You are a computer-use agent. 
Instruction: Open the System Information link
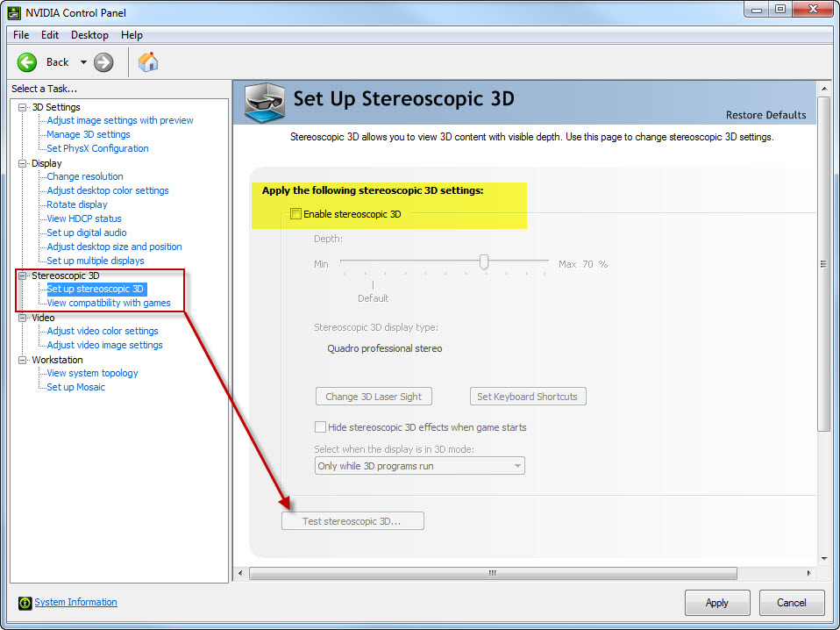click(75, 602)
